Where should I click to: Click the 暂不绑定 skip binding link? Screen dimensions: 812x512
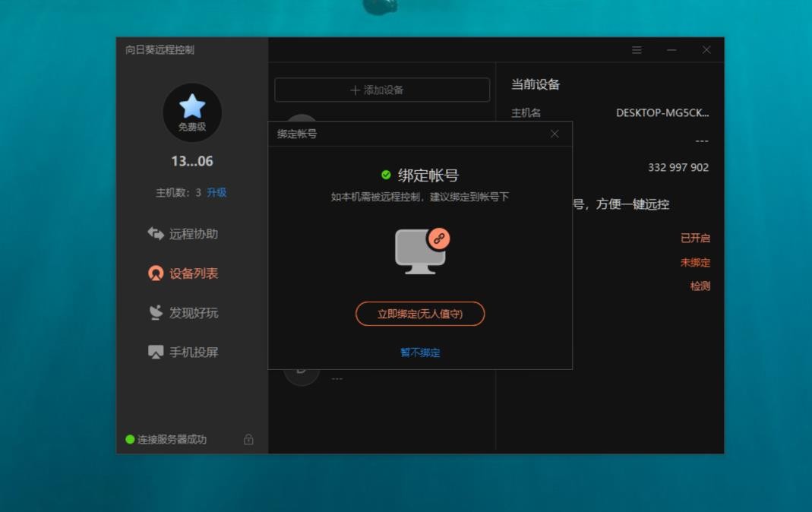(x=419, y=352)
